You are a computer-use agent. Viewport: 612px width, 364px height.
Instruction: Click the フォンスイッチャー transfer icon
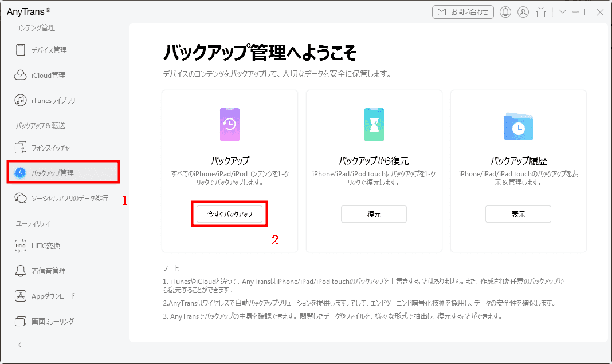point(20,148)
